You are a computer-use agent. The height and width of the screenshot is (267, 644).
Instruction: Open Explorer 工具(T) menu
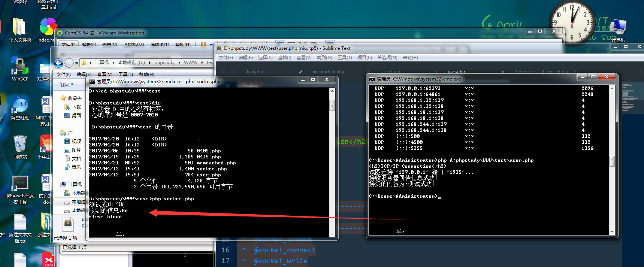click(126, 75)
